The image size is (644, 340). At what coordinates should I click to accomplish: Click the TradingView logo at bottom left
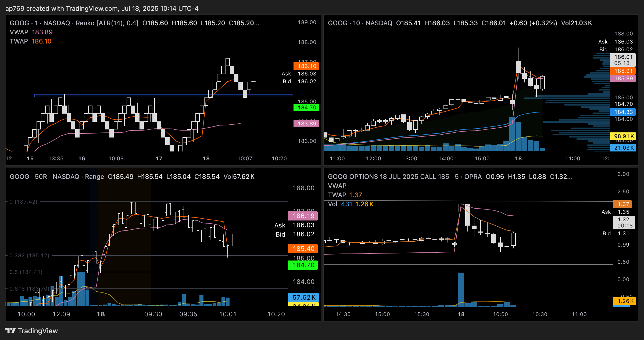coord(31,331)
